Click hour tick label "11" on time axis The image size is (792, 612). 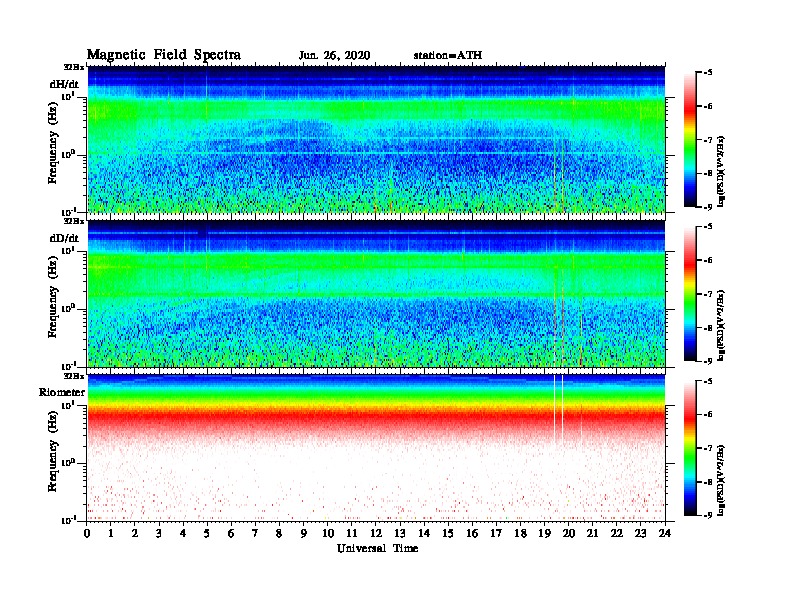352,534
